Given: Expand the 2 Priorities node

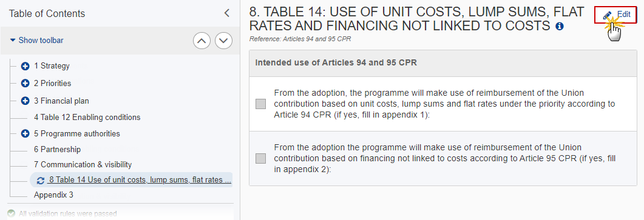Looking at the screenshot, I should point(25,83).
